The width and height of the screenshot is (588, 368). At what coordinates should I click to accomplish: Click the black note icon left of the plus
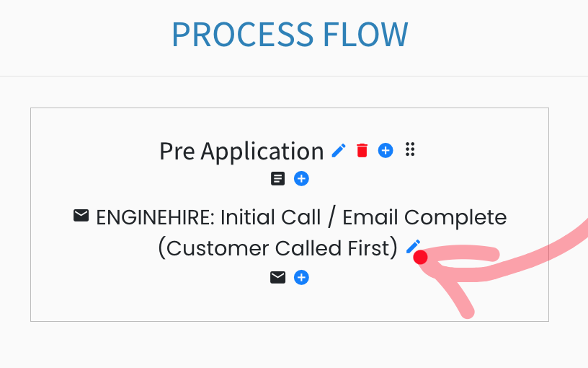click(278, 179)
